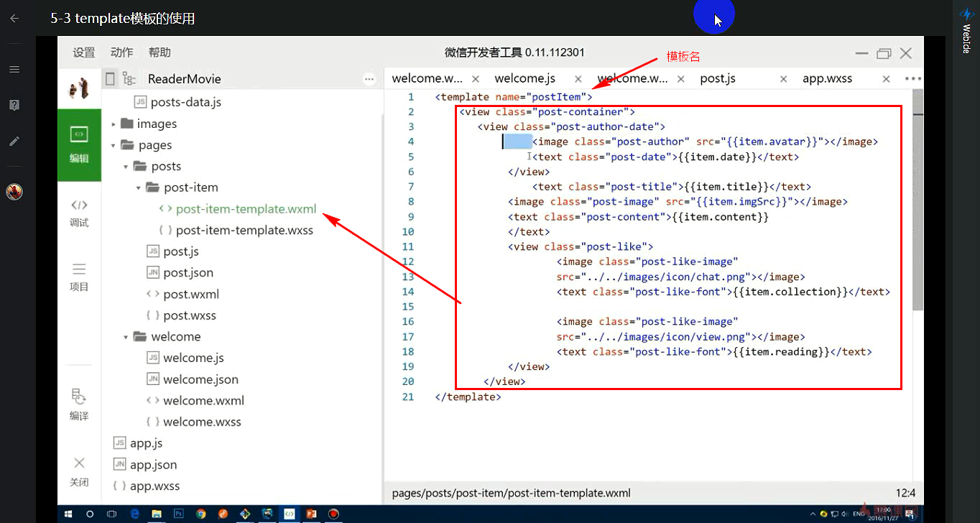Click the pages/posts/post-item file path in status bar

tap(511, 493)
